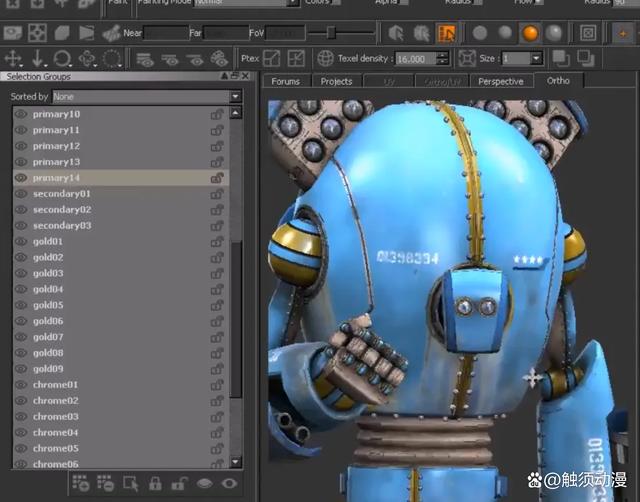
Task: Switch to the Perspective tab
Action: pyautogui.click(x=501, y=82)
